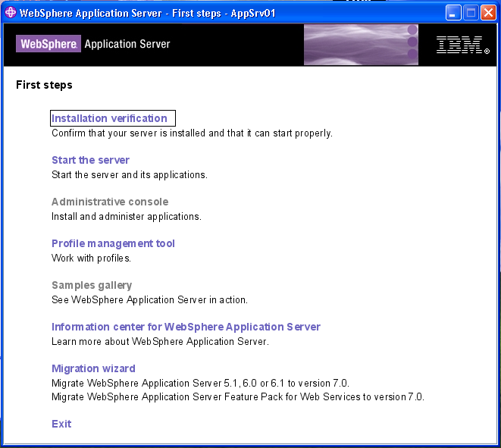Click the Exit link
The height and width of the screenshot is (448, 501).
61,424
